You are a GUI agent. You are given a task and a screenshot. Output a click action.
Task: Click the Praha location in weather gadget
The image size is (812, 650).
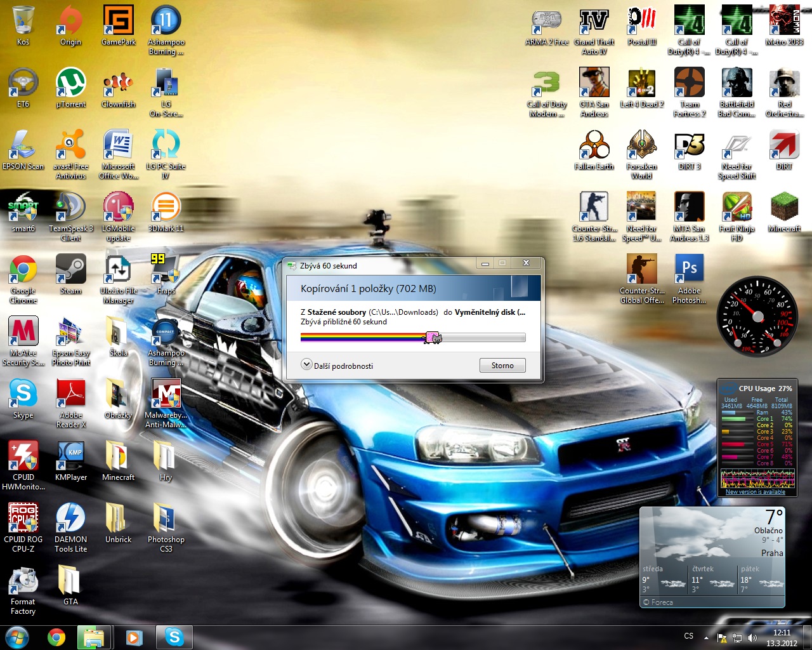[772, 553]
